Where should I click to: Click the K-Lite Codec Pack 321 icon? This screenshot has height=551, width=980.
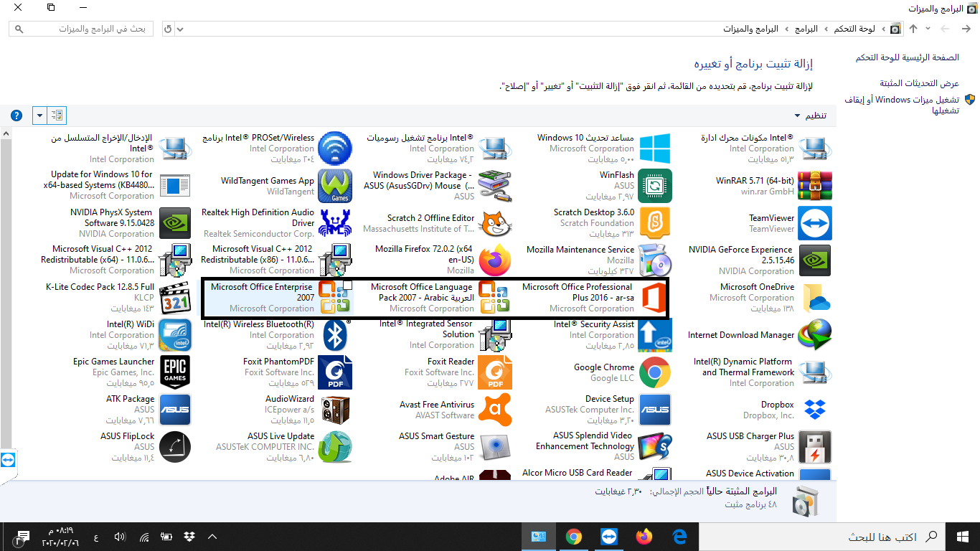174,298
